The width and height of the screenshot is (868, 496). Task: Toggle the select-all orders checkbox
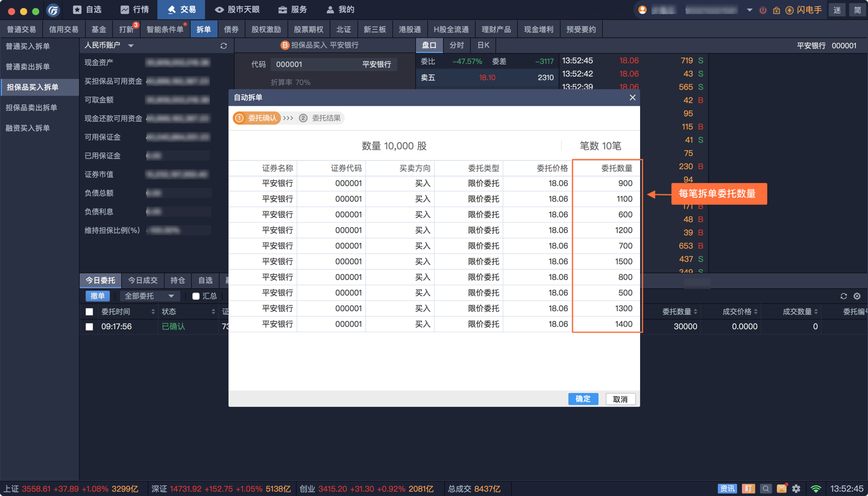coord(89,312)
